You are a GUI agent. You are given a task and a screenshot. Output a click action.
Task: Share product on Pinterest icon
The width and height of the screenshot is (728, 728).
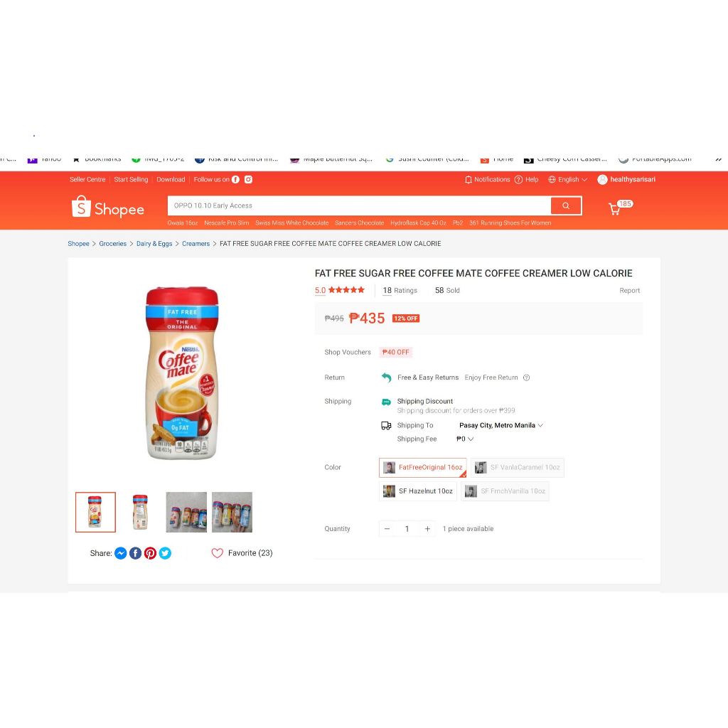pos(150,553)
